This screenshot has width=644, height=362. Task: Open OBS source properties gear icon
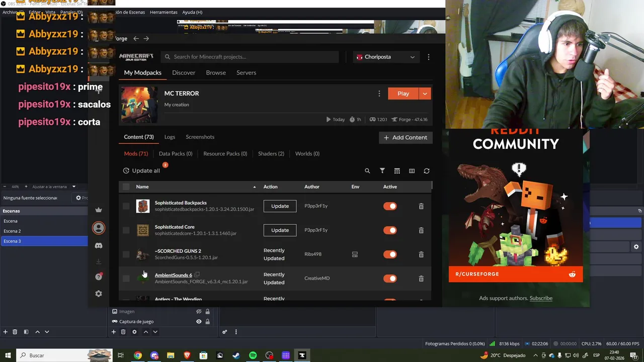tap(134, 332)
